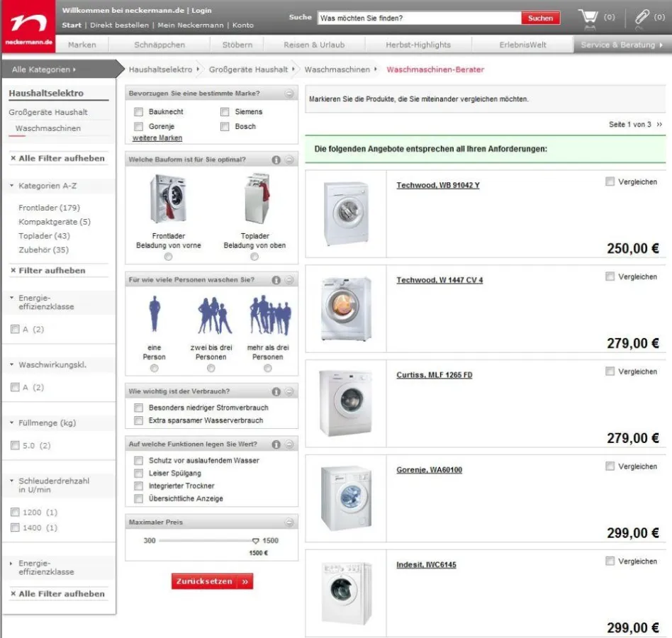Open the 'Alle Kategorien' dropdown
Screen dimensions: 672x638
coord(44,69)
